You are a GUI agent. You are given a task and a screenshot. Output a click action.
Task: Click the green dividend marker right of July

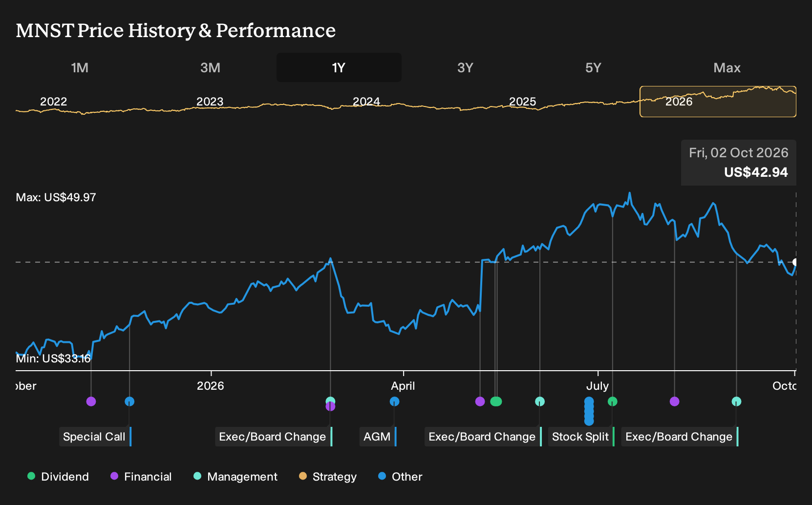612,401
